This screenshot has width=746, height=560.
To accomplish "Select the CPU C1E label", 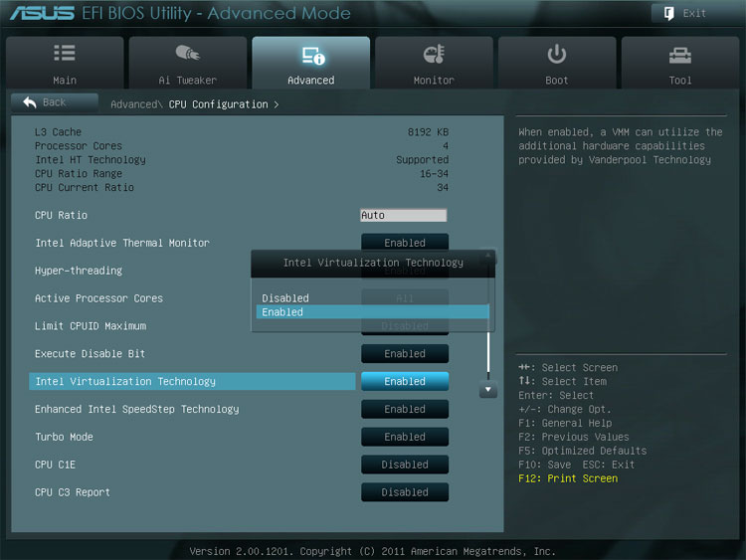I will click(55, 465).
